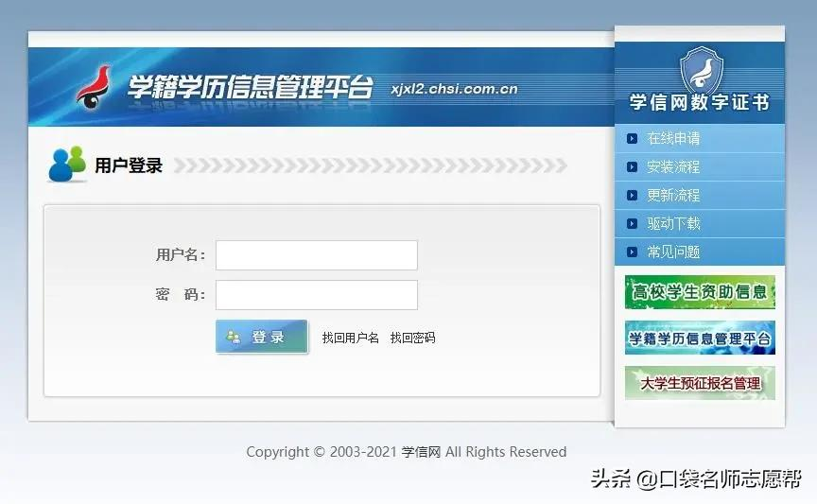The width and height of the screenshot is (817, 504).
Task: Click the arrow icon beside 更新流程
Action: pyautogui.click(x=632, y=196)
